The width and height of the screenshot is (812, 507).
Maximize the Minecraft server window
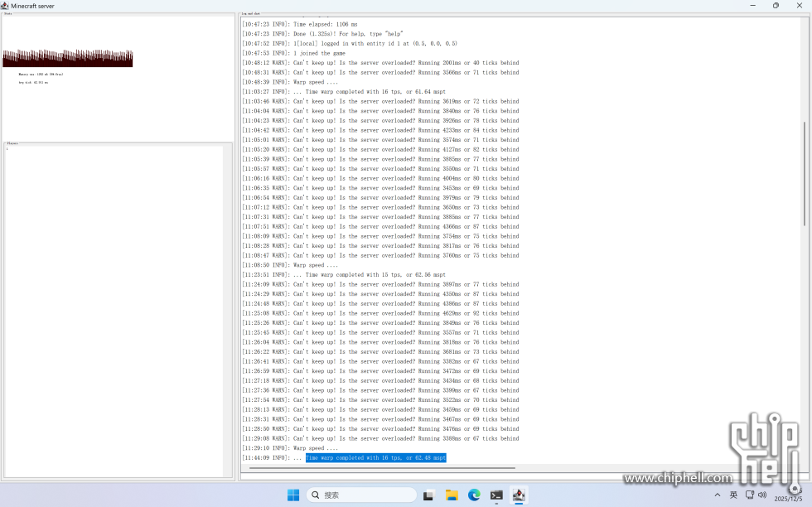pos(776,5)
